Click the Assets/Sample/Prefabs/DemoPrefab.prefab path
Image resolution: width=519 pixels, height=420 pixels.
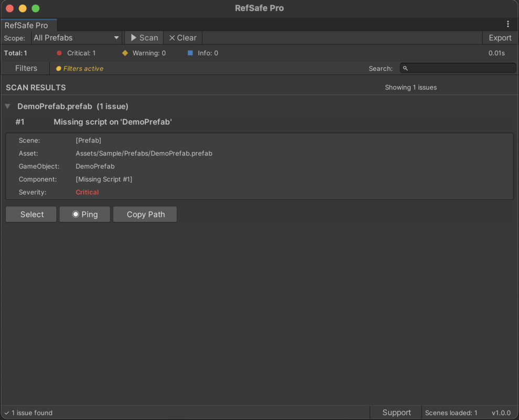click(x=144, y=153)
